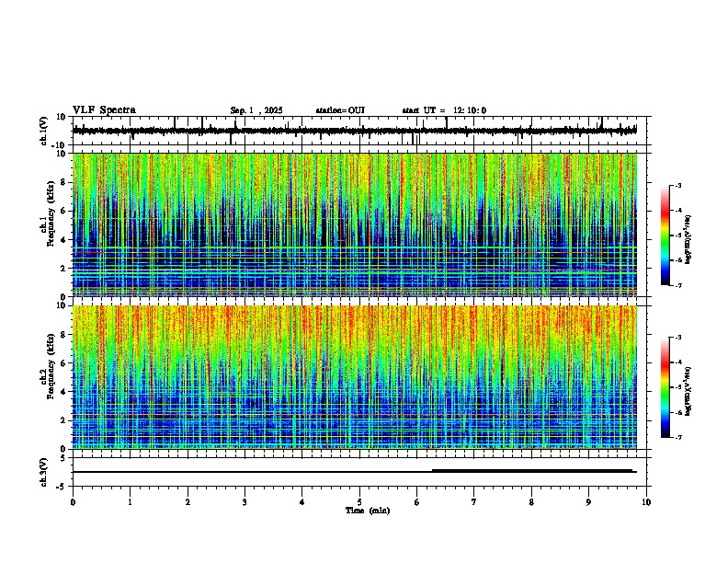Click the "6" kHz tick on ch.2 frequency axis
Screen dimensions: 728x563
(x=63, y=362)
